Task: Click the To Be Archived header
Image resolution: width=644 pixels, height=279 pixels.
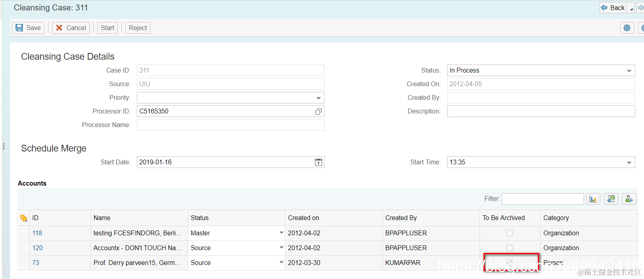Action: pos(510,218)
